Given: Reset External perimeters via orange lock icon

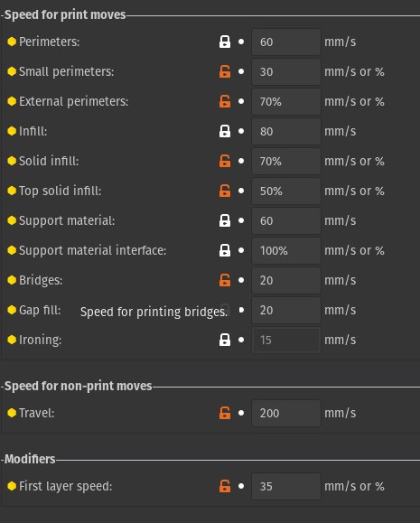Looking at the screenshot, I should [x=225, y=101].
